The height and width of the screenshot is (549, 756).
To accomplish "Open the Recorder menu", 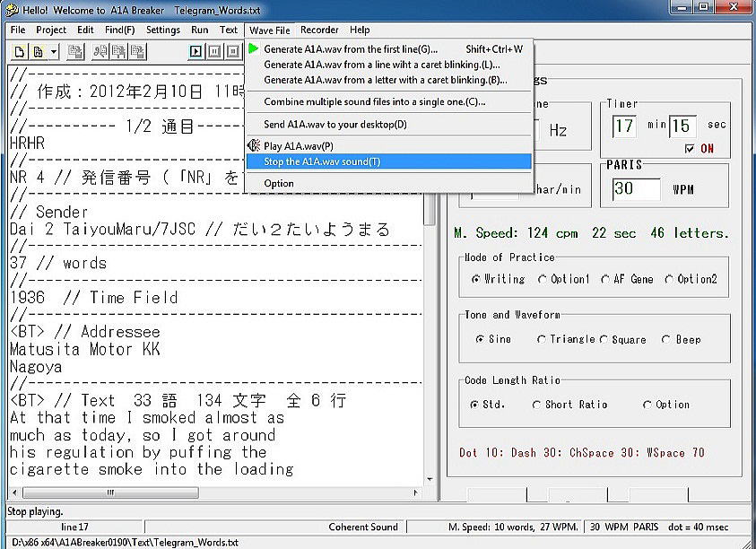I will pos(319,30).
